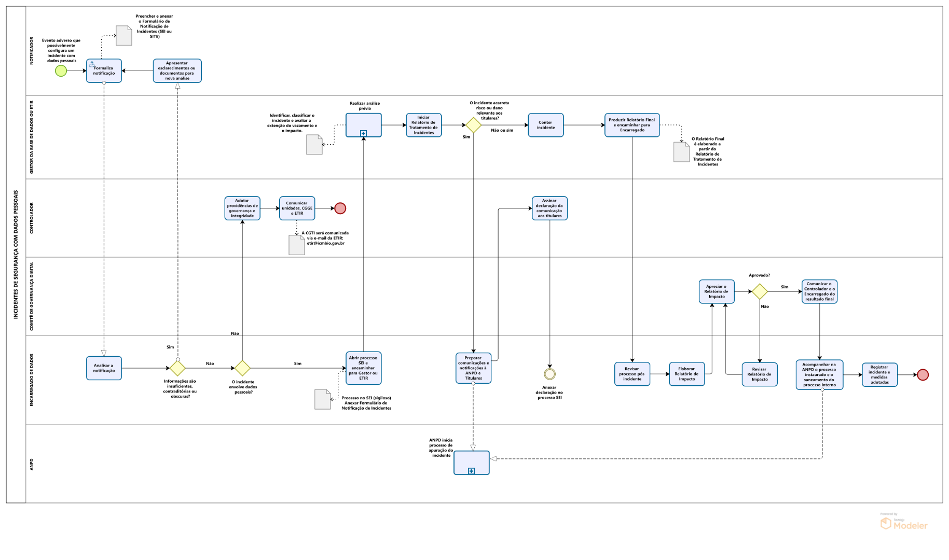Screen dimensions: 949x560
Task: Select the risco ou dano relevante gateway diamond
Action: (473, 125)
